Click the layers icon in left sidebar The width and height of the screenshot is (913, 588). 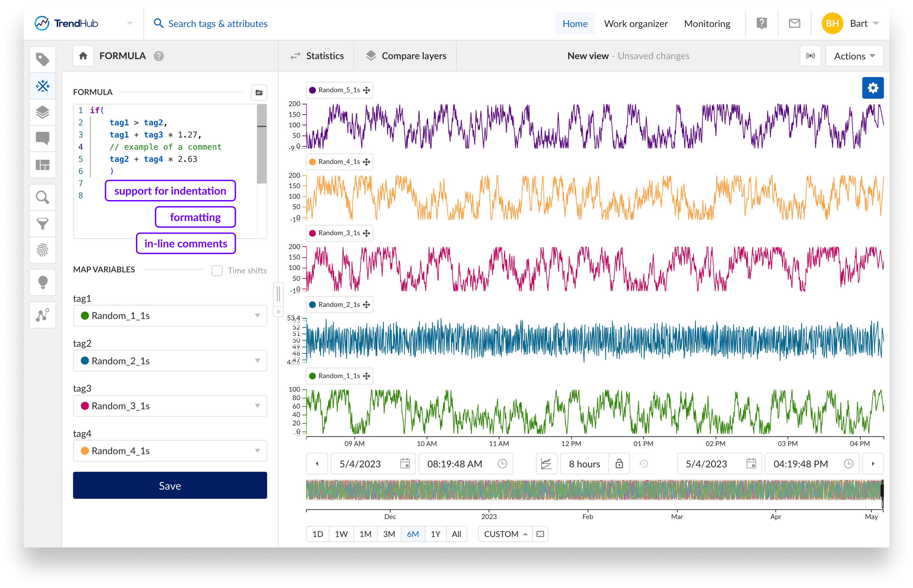click(42, 112)
